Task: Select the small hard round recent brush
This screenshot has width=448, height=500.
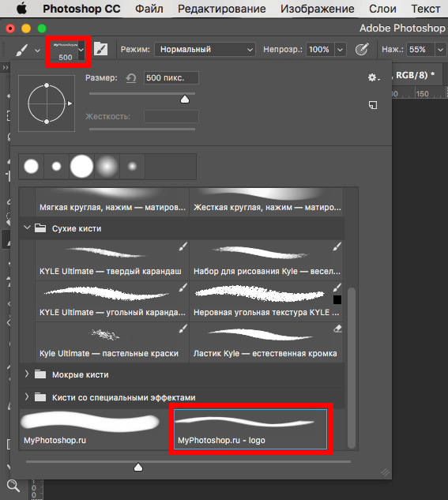Action: 56,167
